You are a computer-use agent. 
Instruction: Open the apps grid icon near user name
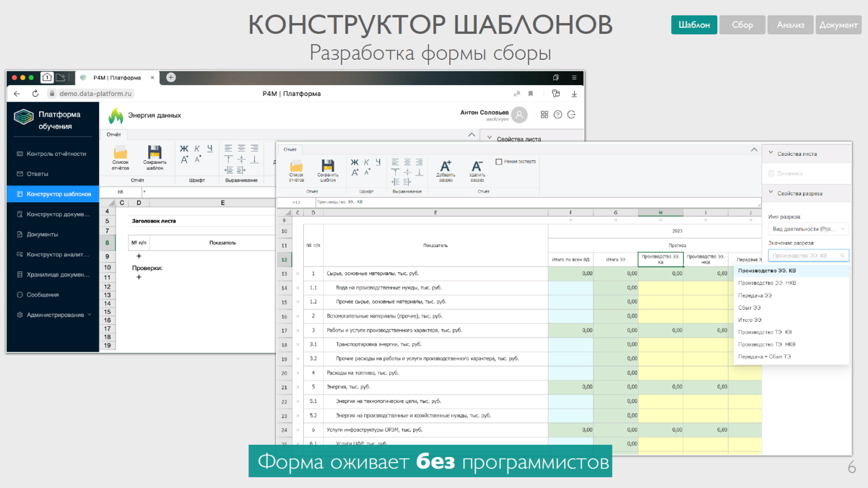coord(544,114)
